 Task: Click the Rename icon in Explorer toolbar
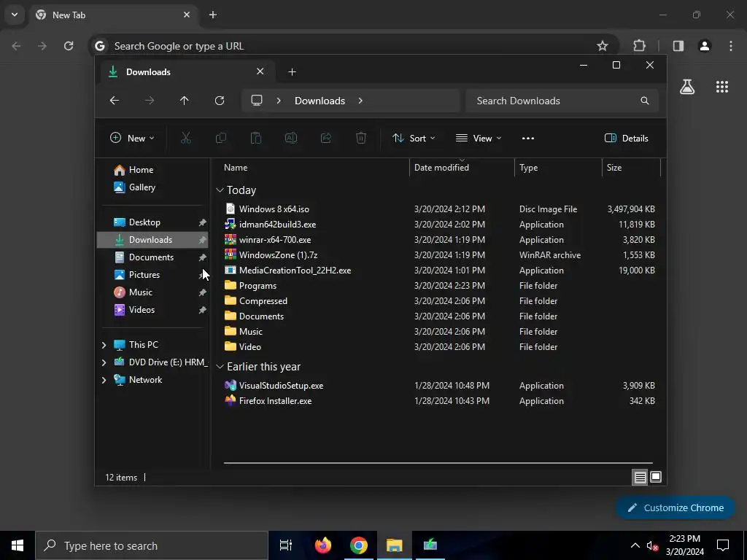291,138
